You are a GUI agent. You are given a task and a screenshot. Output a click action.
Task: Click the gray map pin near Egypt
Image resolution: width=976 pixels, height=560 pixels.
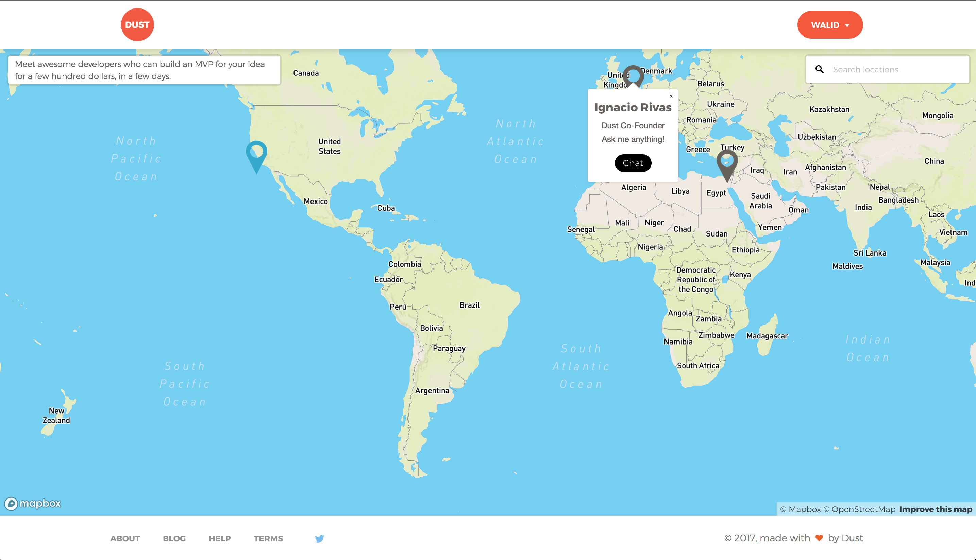(x=727, y=166)
